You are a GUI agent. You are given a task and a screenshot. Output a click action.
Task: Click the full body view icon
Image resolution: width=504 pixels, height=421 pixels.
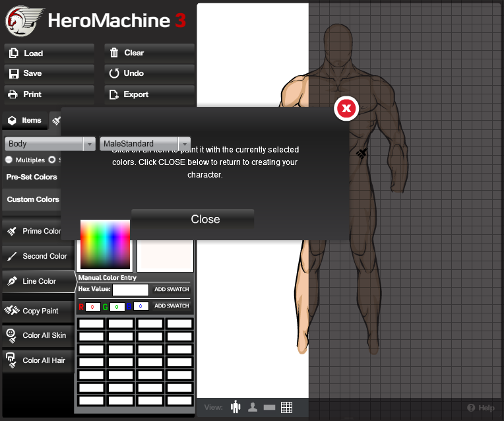click(x=236, y=407)
